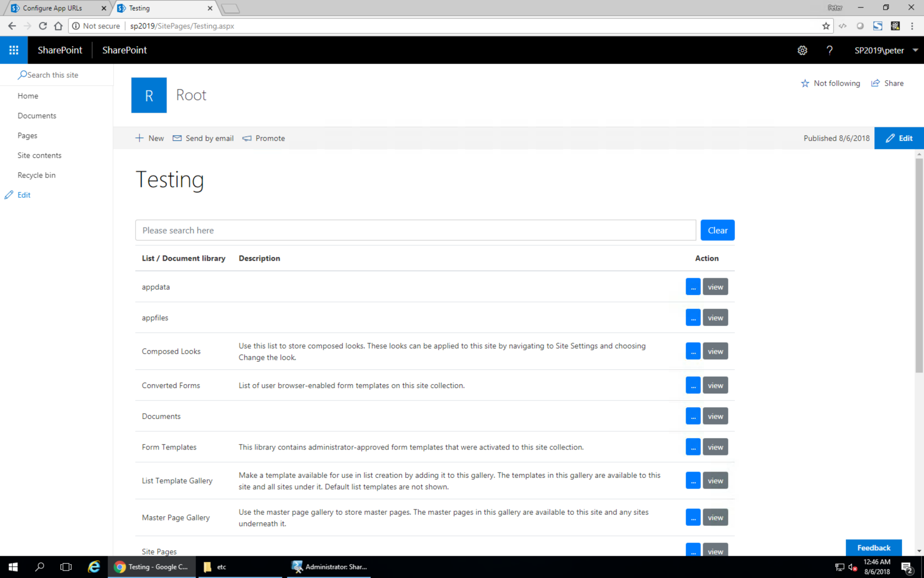Click the Edit pencil icon in the sidebar
The image size is (924, 578).
9,194
